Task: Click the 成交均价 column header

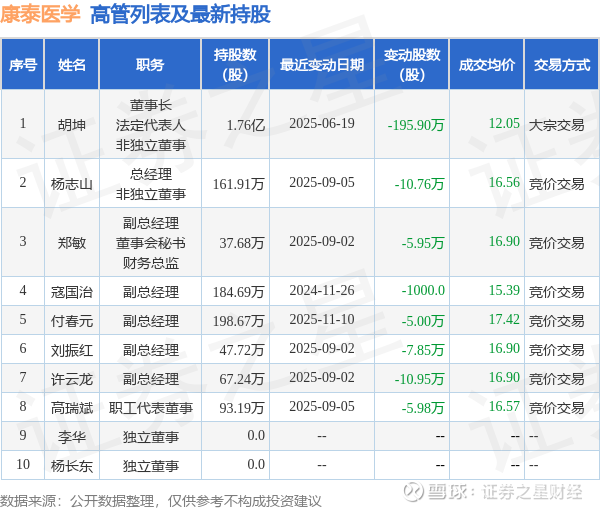Action: pyautogui.click(x=486, y=64)
